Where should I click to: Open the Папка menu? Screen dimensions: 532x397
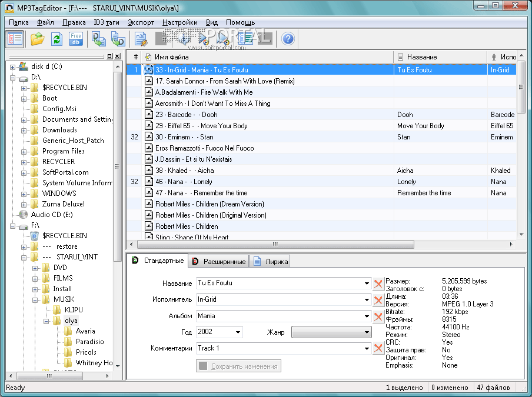click(18, 22)
